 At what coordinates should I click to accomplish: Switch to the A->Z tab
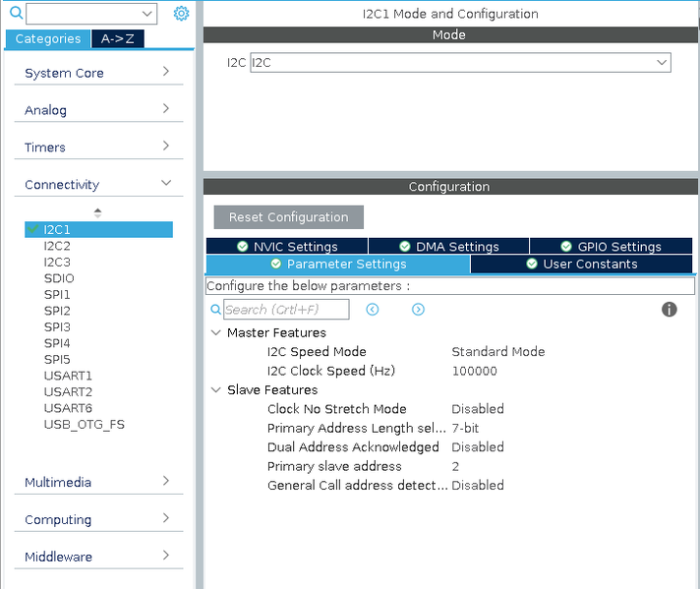click(x=119, y=38)
